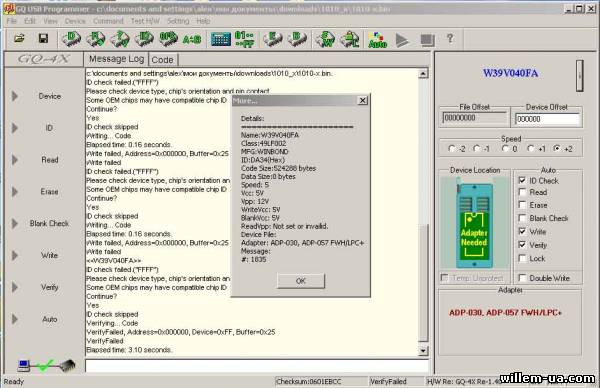This screenshot has width=600, height=388.
Task: Click the Device Offset input field
Action: coord(547,119)
